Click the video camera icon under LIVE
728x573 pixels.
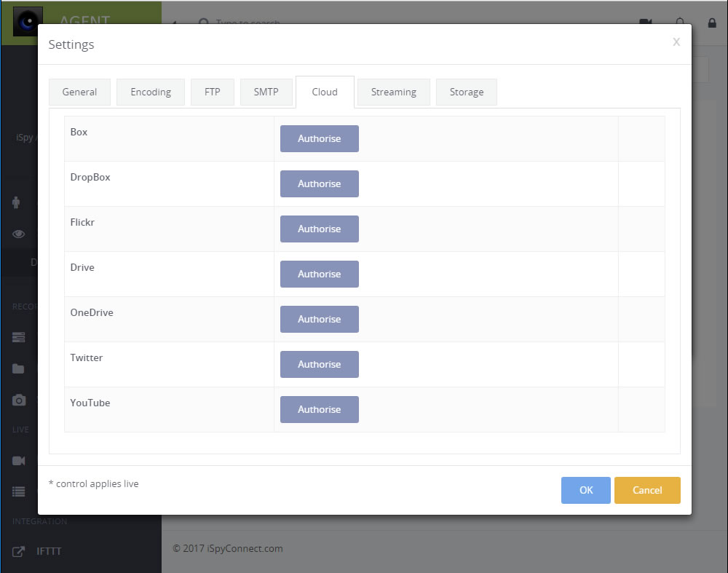pos(19,461)
